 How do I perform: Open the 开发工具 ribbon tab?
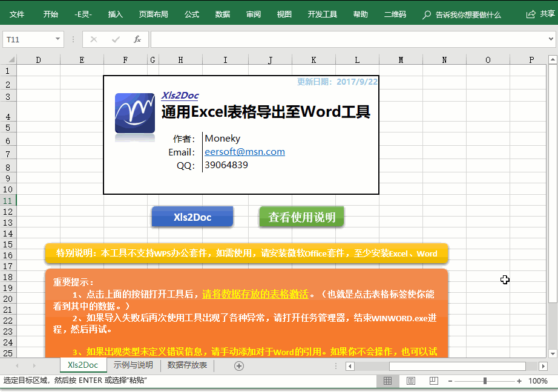[x=323, y=15]
